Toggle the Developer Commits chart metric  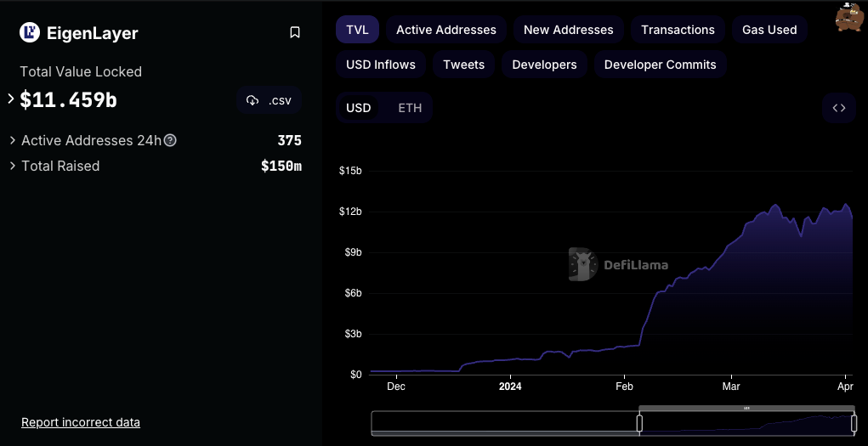pos(661,65)
